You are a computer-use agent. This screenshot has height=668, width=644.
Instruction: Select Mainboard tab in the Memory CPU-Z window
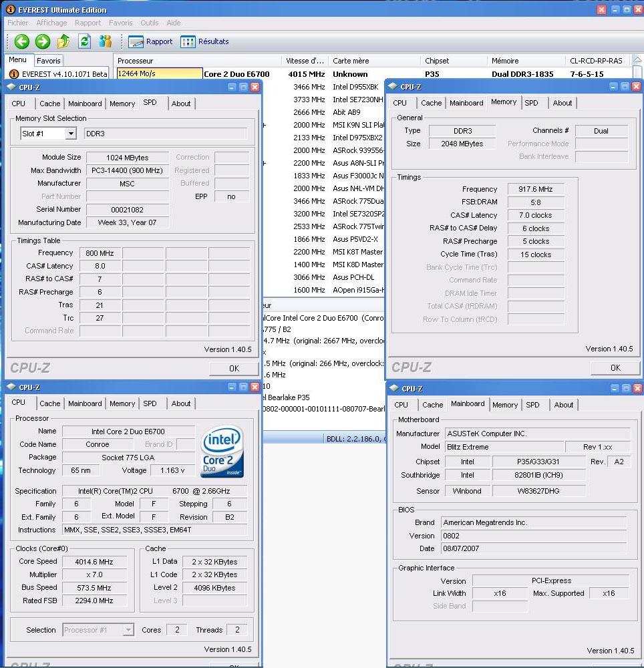pos(466,103)
